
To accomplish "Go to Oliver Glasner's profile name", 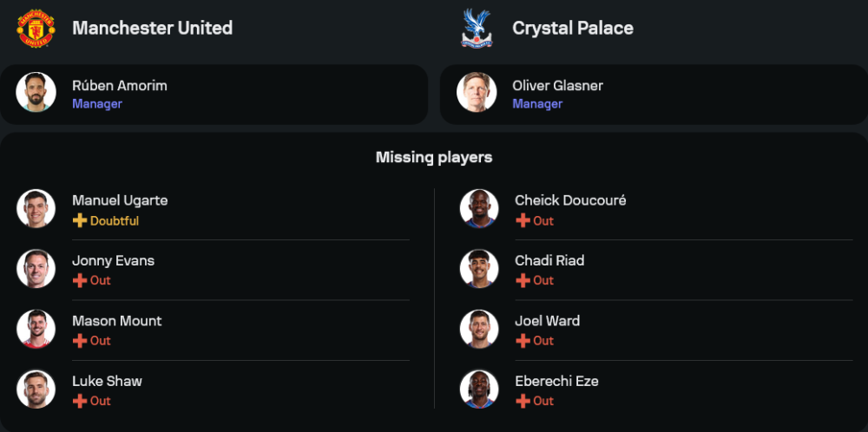I will point(557,85).
